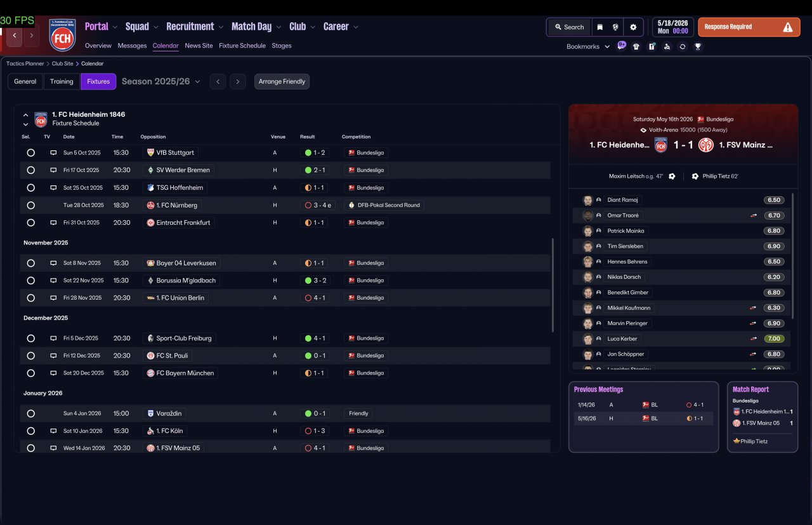The width and height of the screenshot is (812, 525).
Task: Expand the Career menu dropdown
Action: click(355, 27)
